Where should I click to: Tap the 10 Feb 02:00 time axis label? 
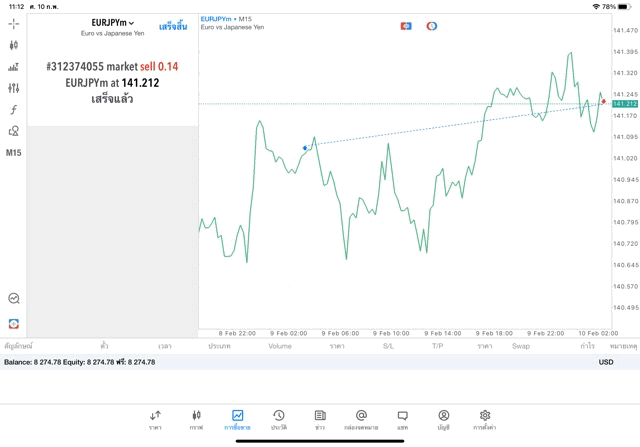(x=598, y=334)
